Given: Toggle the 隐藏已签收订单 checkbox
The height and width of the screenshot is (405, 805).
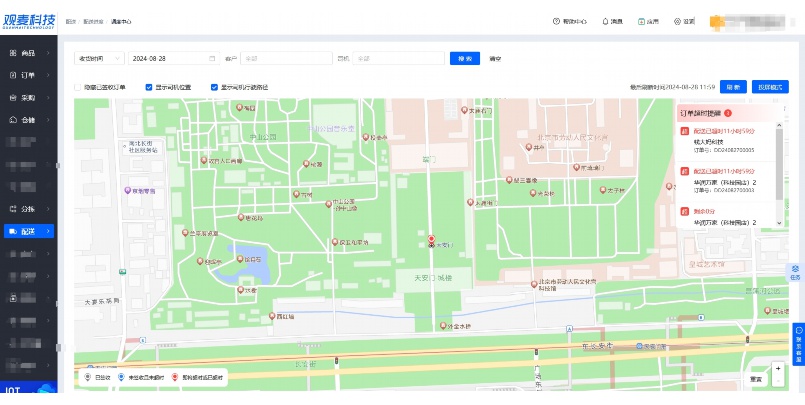Looking at the screenshot, I should (79, 87).
